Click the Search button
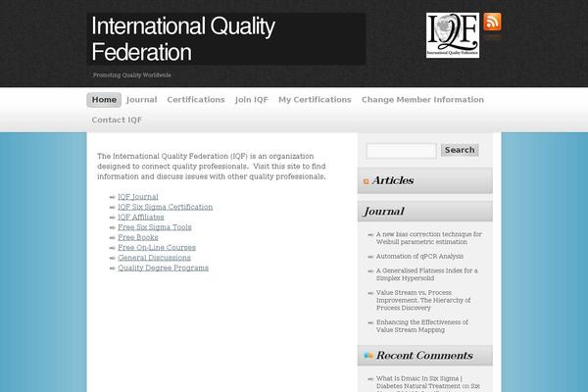The width and height of the screenshot is (588, 392). click(460, 150)
